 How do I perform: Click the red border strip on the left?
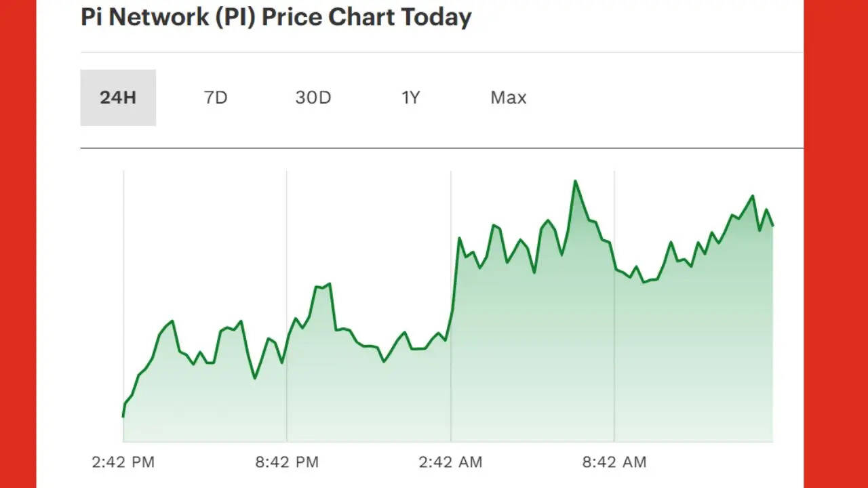[x=18, y=244]
